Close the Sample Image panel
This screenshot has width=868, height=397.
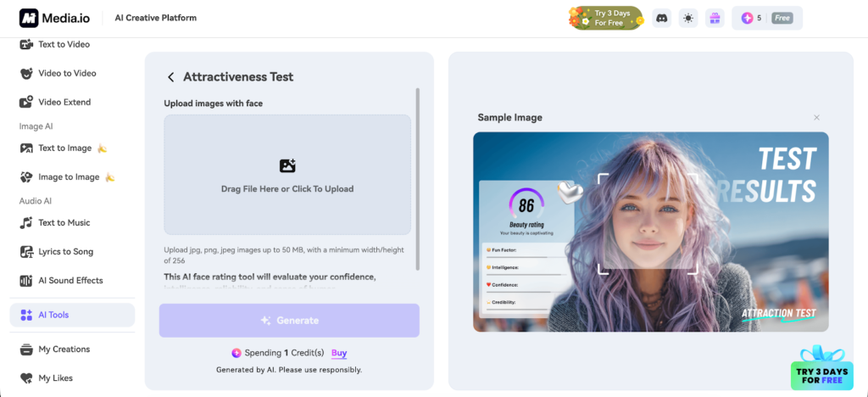click(816, 118)
